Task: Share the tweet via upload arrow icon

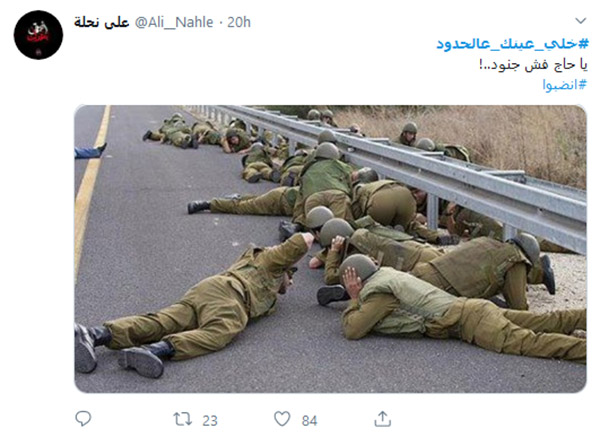Action: click(382, 419)
